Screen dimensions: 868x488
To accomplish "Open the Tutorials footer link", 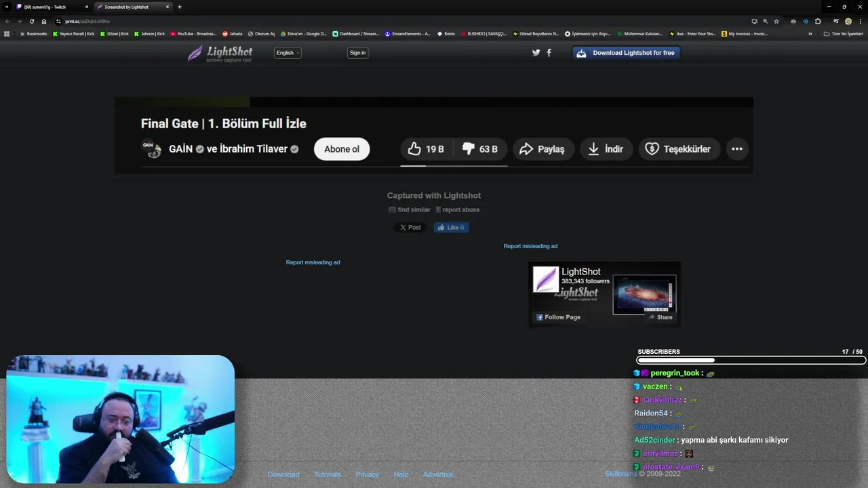I will coord(328,474).
